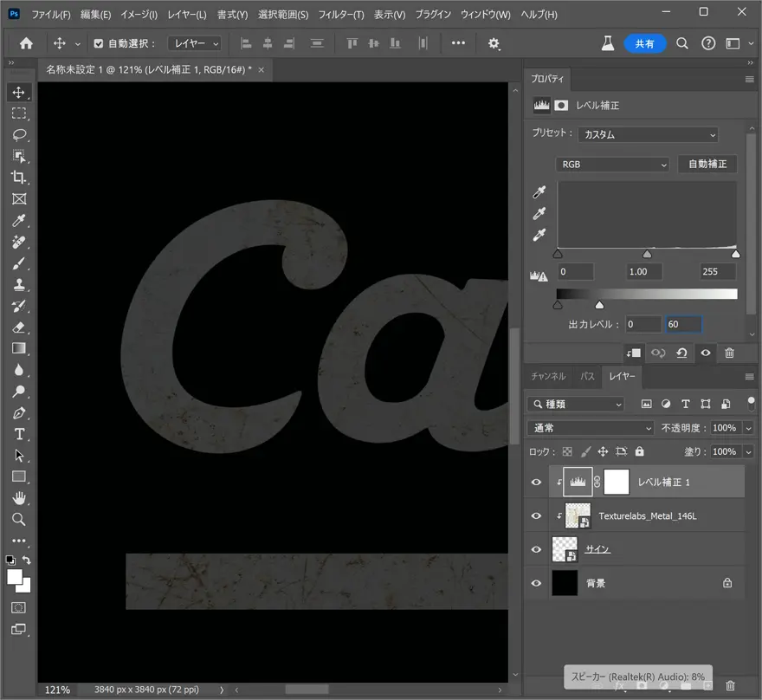Select the Pen tool
Image resolution: width=762 pixels, height=700 pixels.
coord(18,412)
